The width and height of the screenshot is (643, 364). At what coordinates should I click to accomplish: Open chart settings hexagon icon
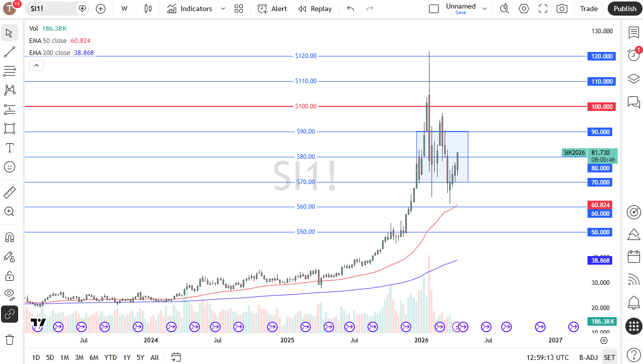coord(524,9)
